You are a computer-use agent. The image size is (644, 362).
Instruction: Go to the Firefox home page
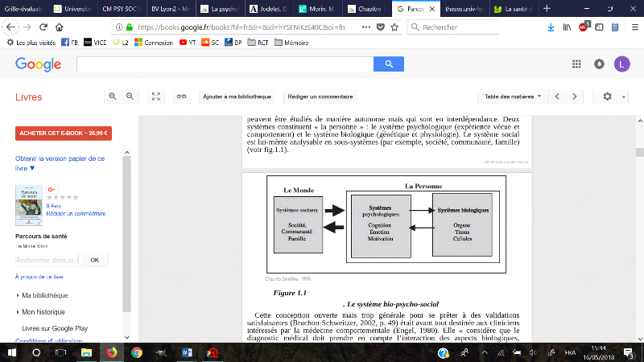click(x=59, y=27)
